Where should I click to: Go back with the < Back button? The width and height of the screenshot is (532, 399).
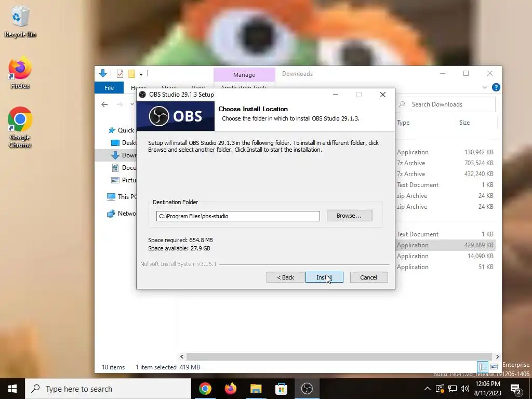pyautogui.click(x=285, y=277)
